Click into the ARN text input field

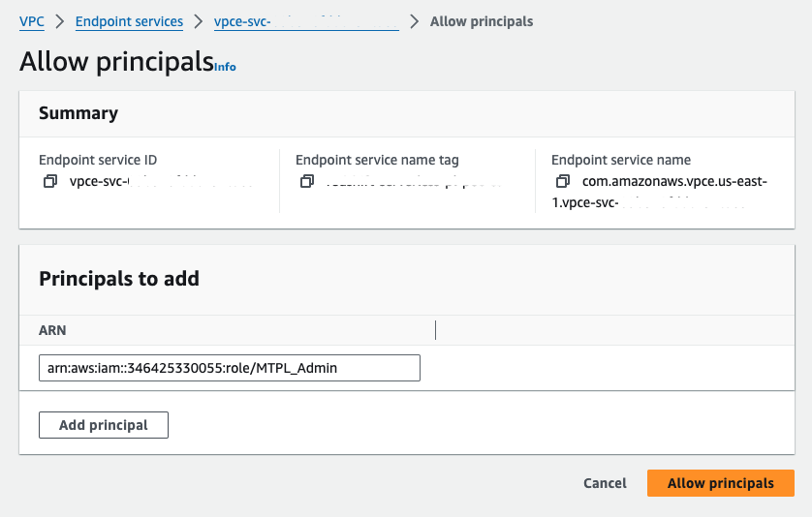pos(230,368)
